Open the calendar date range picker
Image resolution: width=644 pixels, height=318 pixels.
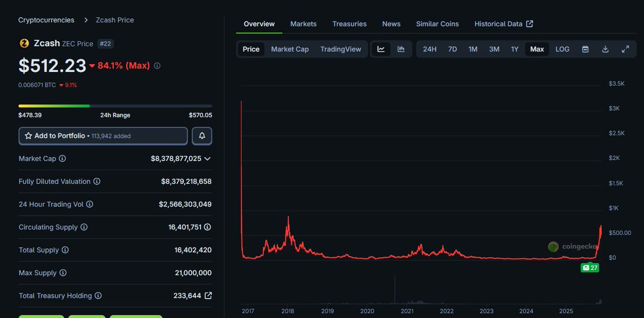click(x=586, y=49)
